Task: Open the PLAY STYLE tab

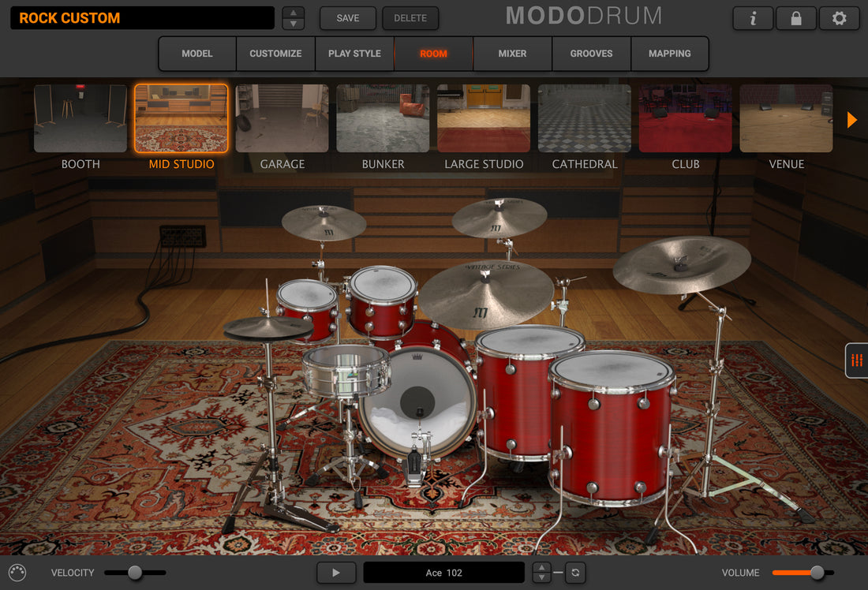Action: click(354, 54)
